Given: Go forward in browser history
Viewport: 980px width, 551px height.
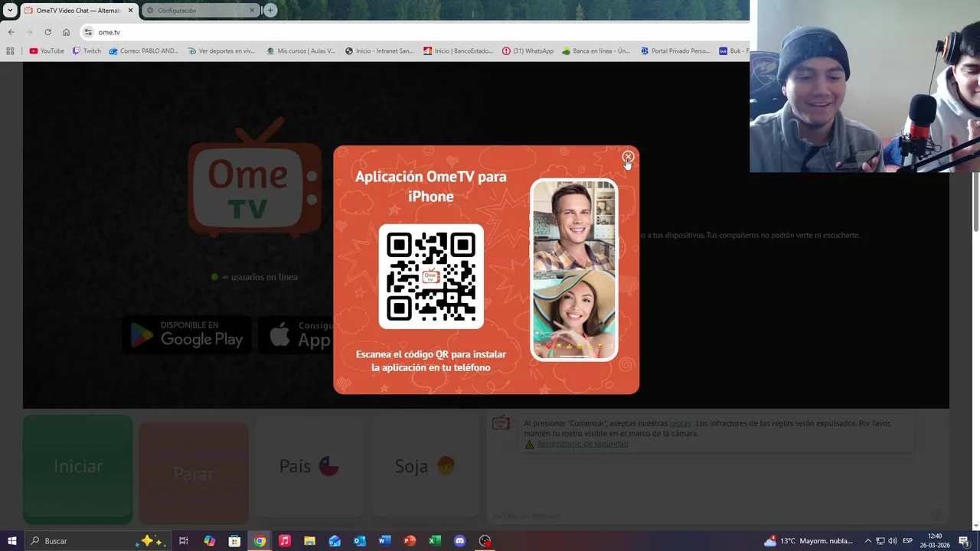Looking at the screenshot, I should pyautogui.click(x=29, y=32).
